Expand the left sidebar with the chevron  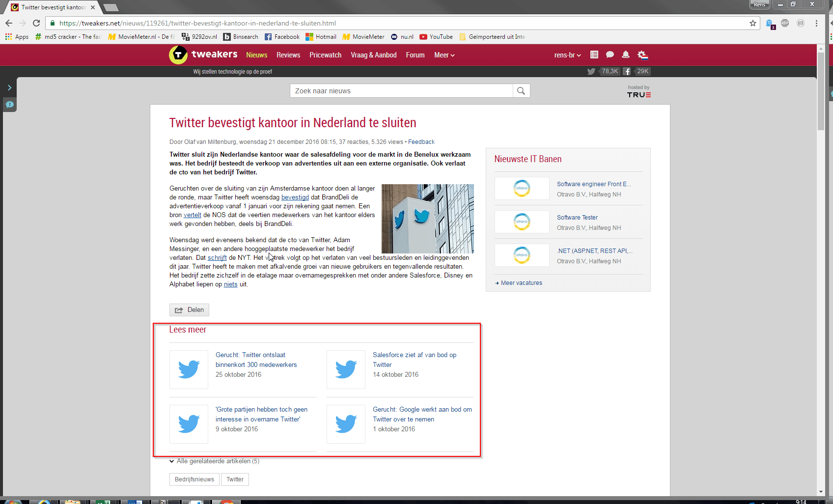pyautogui.click(x=9, y=87)
